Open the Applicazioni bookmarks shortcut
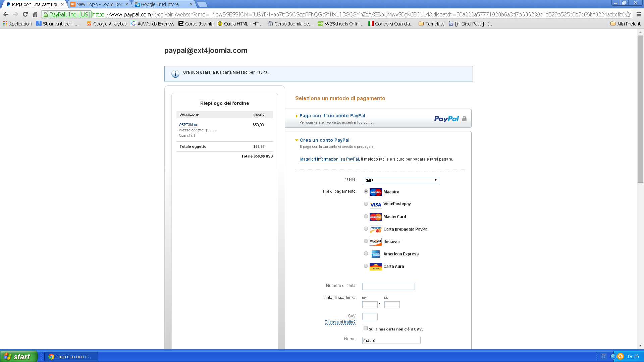This screenshot has width=644, height=362. 17,24
